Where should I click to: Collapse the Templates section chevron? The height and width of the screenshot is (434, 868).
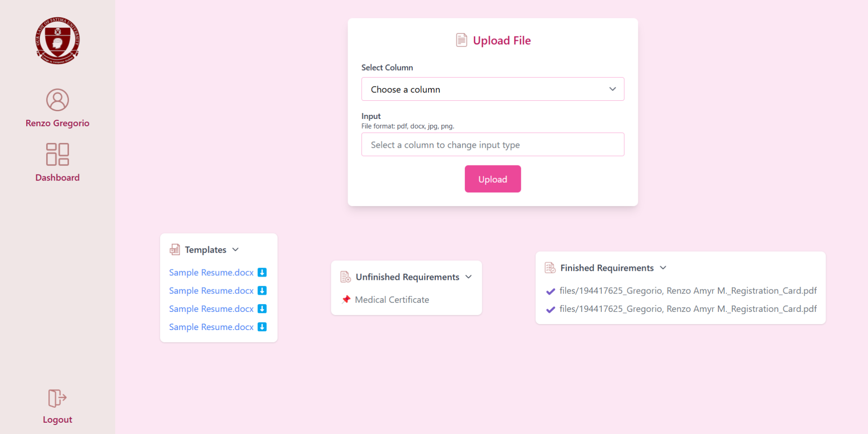pyautogui.click(x=236, y=250)
